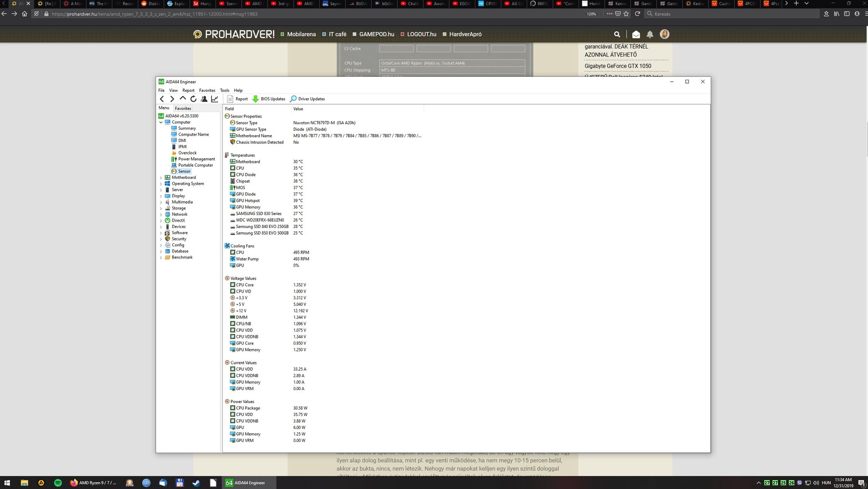Screen dimensions: 868x489
Task: Open the File menu
Action: [162, 90]
